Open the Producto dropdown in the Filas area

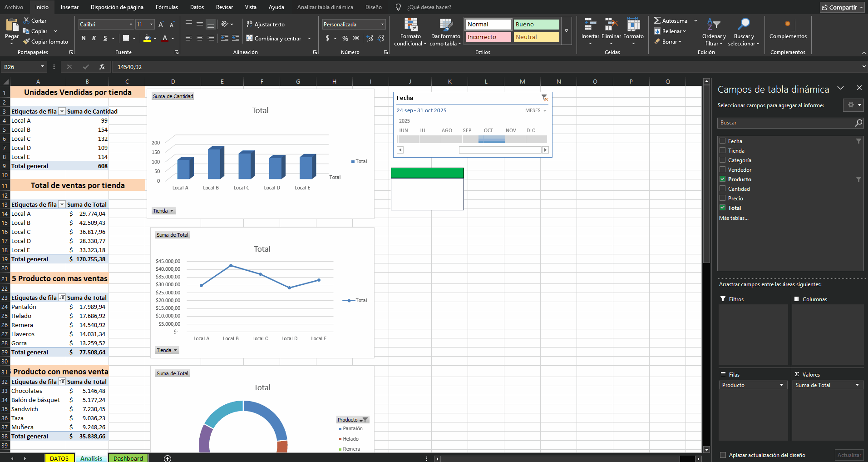click(781, 385)
